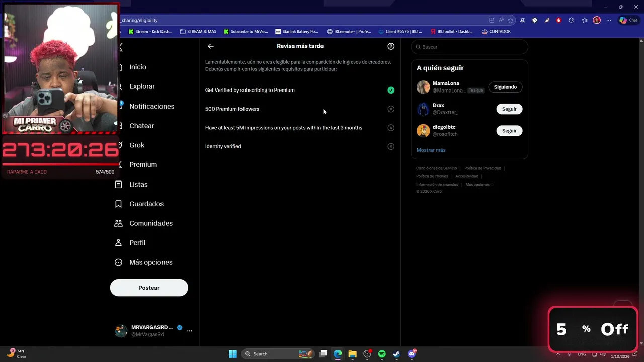Open 'Información de anuncios' footer link
644x362 pixels.
437,185
